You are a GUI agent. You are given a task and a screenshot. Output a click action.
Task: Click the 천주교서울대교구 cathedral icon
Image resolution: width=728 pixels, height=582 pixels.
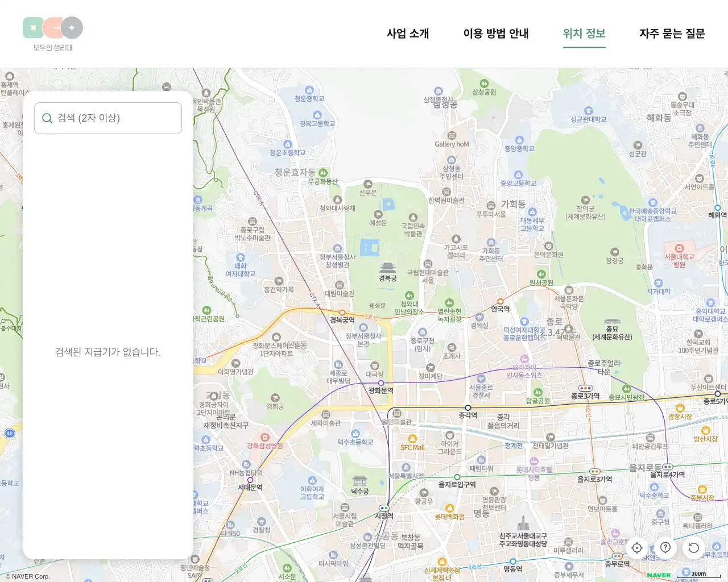523,523
